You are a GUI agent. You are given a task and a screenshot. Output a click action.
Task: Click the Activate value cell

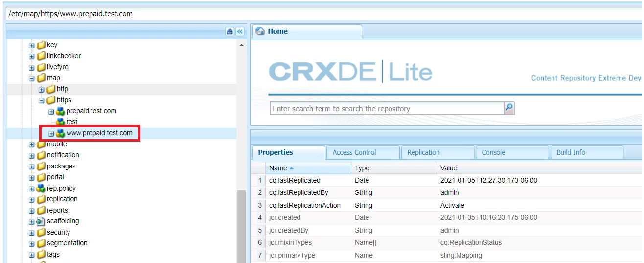click(x=540, y=205)
